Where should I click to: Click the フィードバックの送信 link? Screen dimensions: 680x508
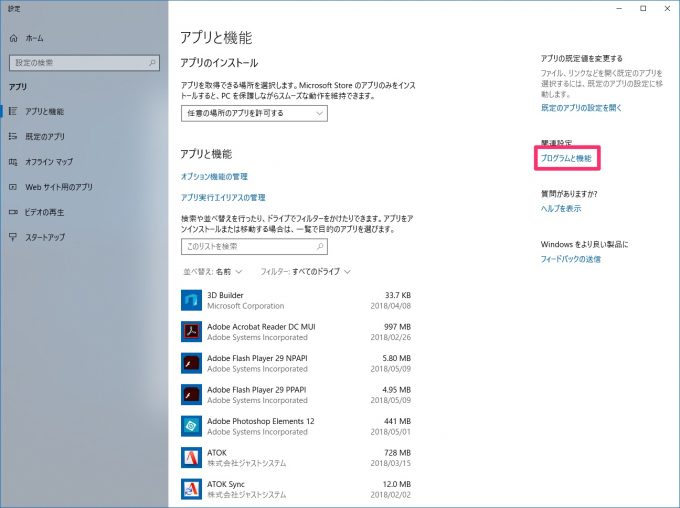pyautogui.click(x=570, y=259)
